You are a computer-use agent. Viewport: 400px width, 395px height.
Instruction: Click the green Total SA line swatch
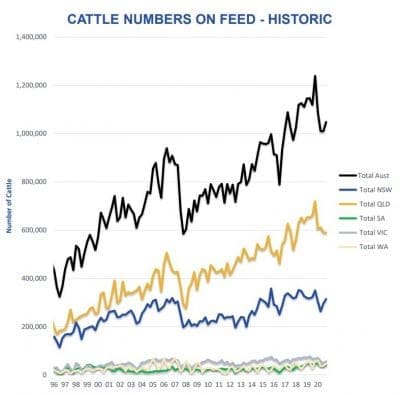tap(348, 218)
